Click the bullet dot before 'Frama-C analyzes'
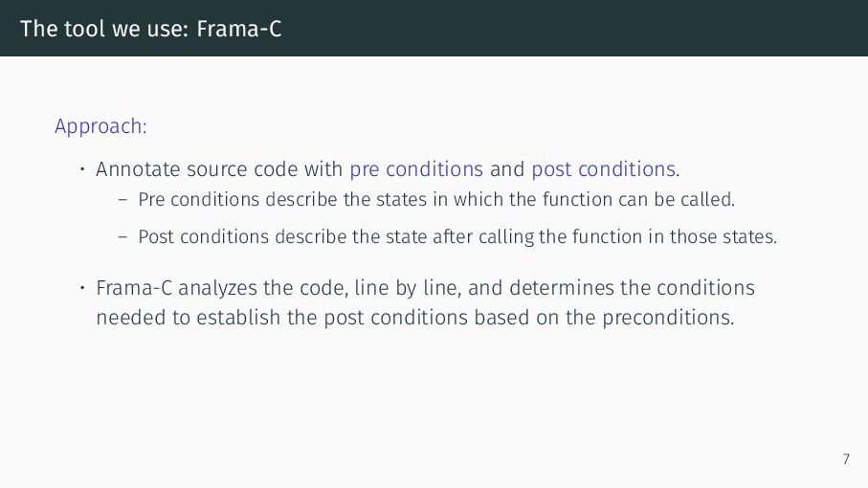The image size is (868, 488). click(82, 288)
